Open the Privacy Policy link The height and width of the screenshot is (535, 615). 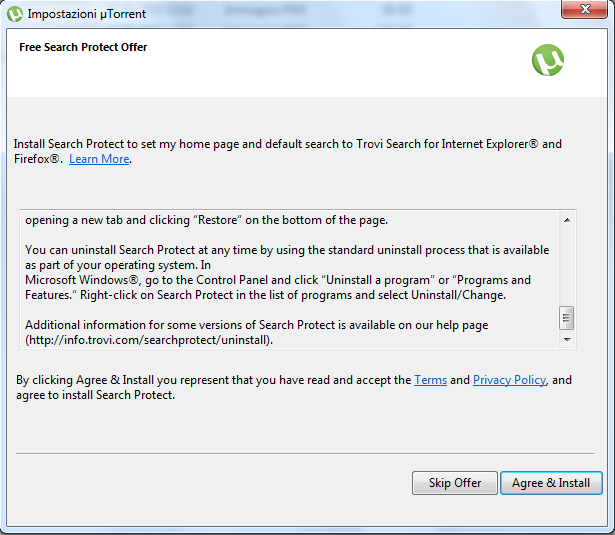coord(509,380)
